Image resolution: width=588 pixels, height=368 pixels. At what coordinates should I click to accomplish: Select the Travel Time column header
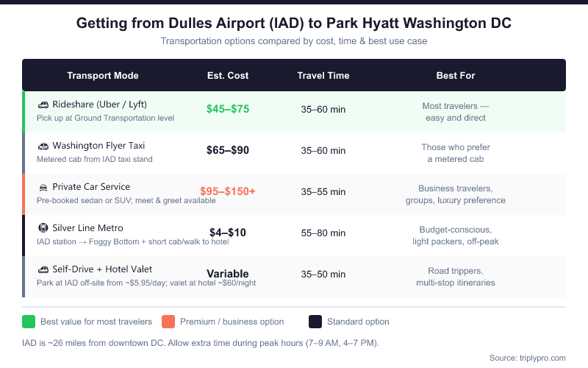click(323, 76)
